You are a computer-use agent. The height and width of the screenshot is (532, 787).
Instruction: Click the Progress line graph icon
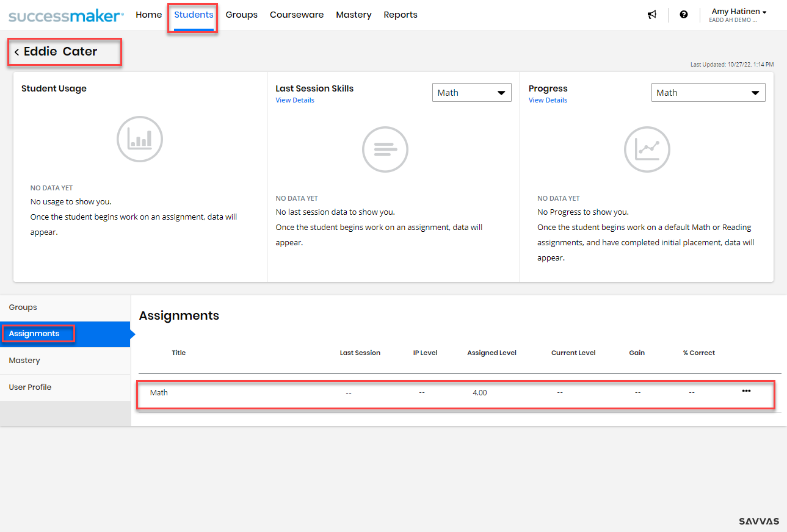click(x=647, y=149)
